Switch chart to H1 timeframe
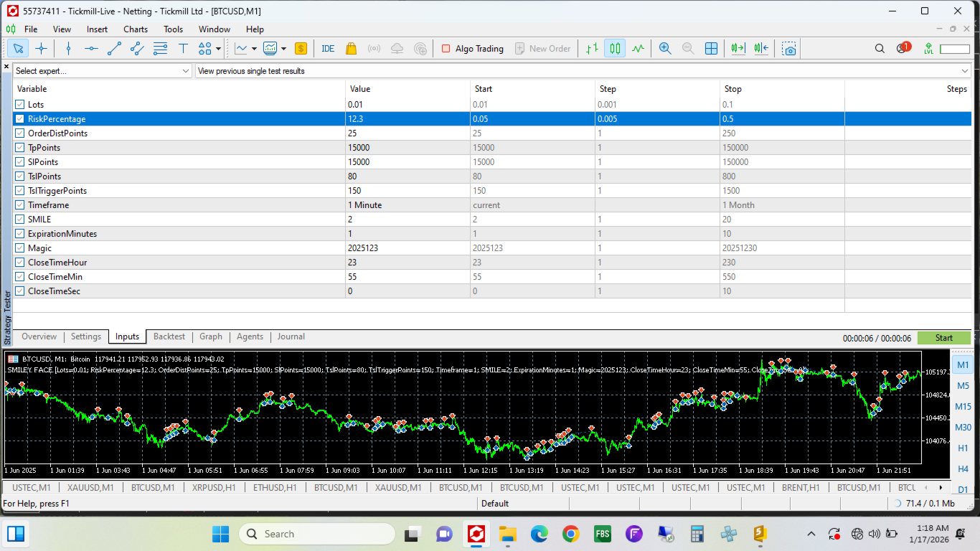This screenshot has height=551, width=980. coord(963,448)
